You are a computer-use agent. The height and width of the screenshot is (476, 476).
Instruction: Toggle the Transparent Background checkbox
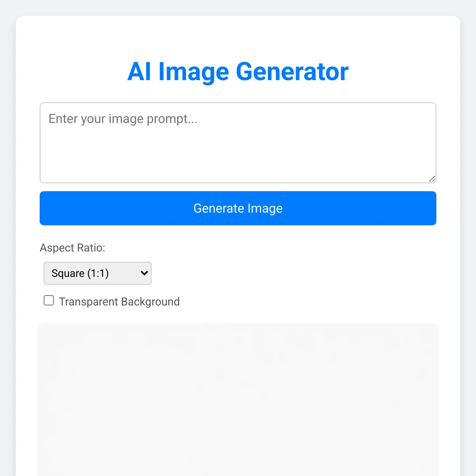click(x=49, y=300)
